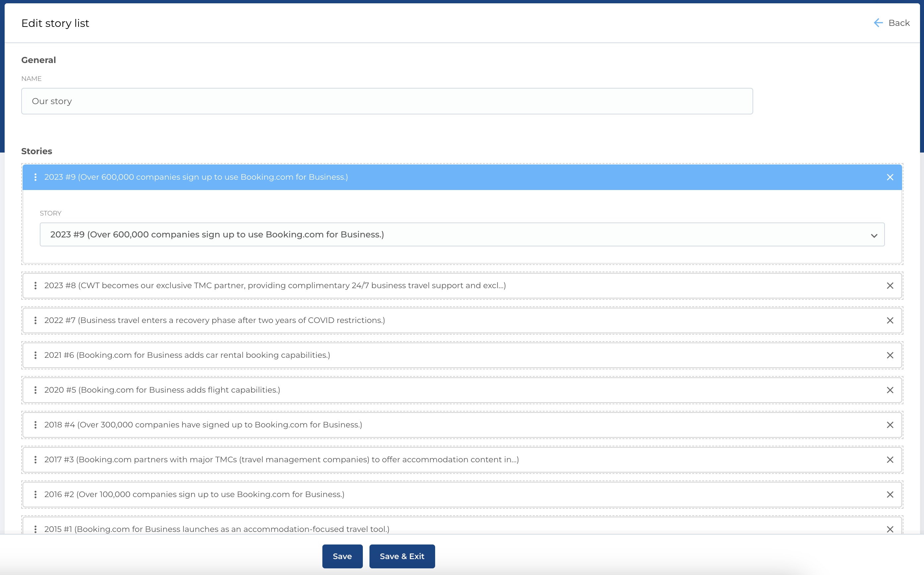Screen dimensions: 924x575
Task: Click drag handle of 2023 #9 header
Action: (35, 177)
